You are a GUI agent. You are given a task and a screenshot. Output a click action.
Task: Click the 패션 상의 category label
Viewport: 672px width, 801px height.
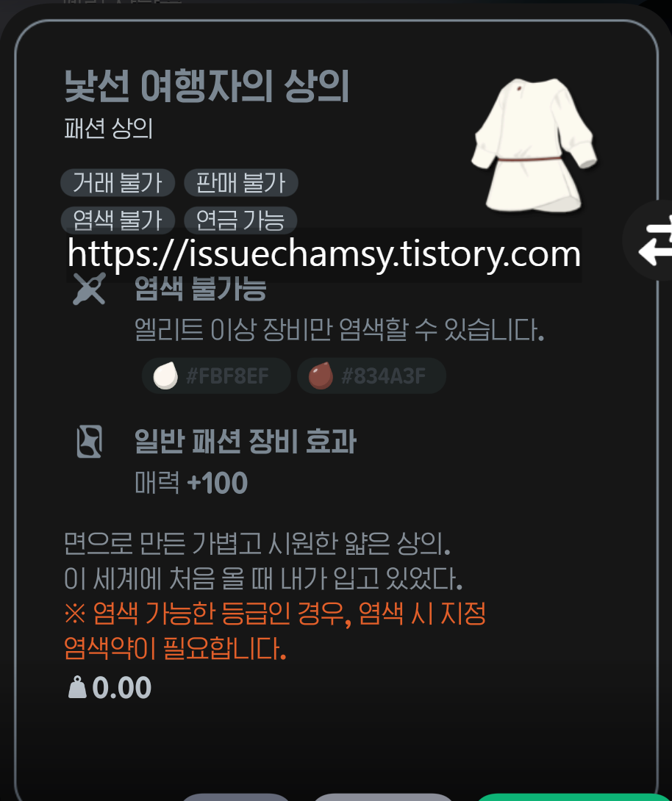coord(108,128)
